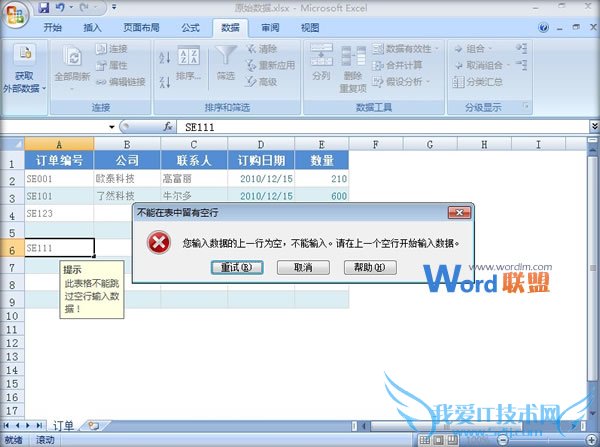Save the workbook via Quick Access
The width and height of the screenshot is (600, 447).
(44, 7)
